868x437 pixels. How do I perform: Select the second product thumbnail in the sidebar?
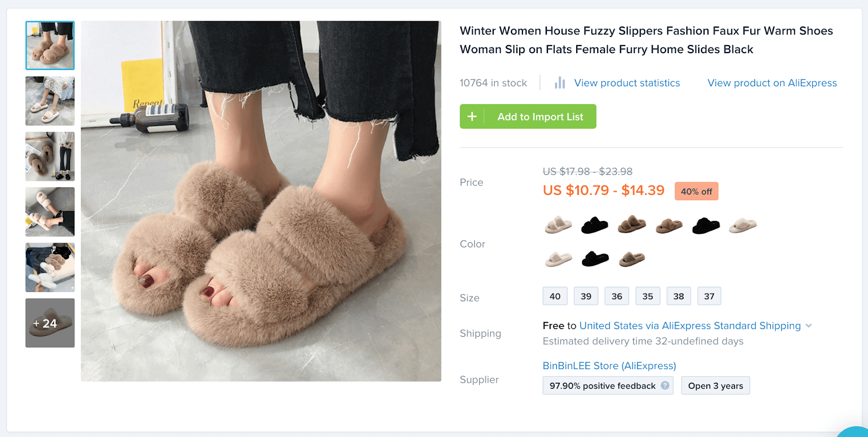pyautogui.click(x=50, y=101)
